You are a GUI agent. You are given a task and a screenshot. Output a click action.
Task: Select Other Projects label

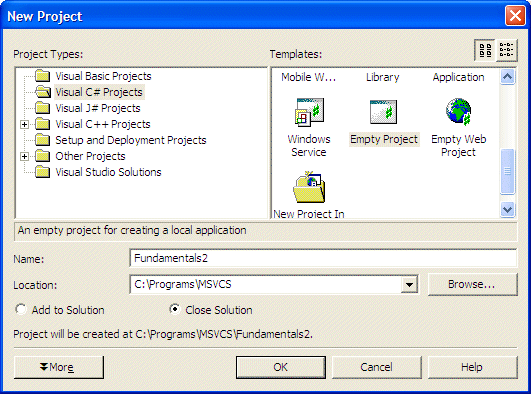(x=90, y=156)
